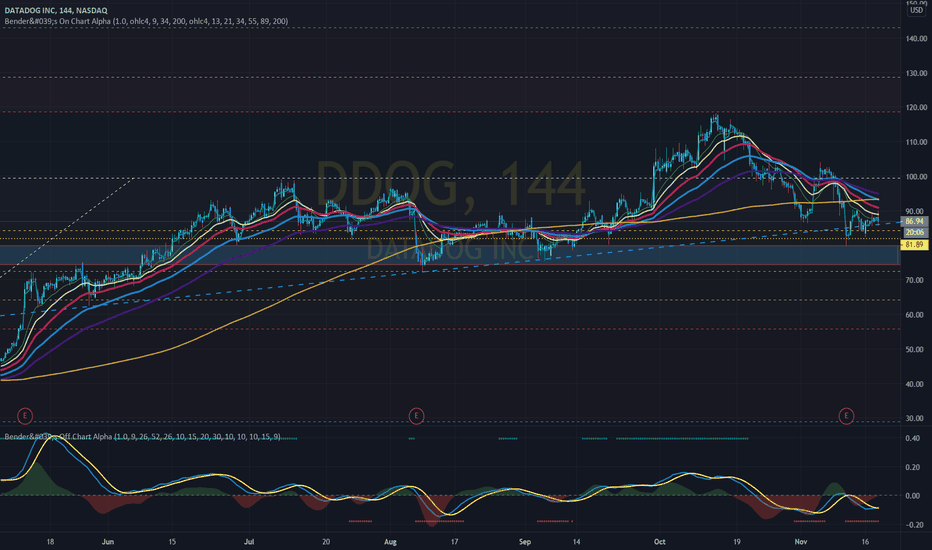This screenshot has width=932, height=550.
Task: Click the 120.00 price axis label
Action: click(x=916, y=108)
